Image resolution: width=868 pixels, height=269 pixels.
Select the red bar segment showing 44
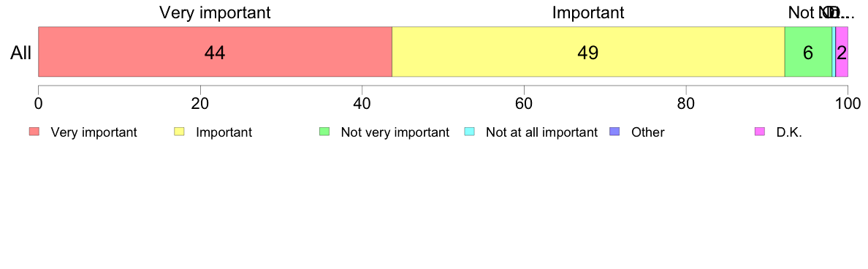click(215, 51)
